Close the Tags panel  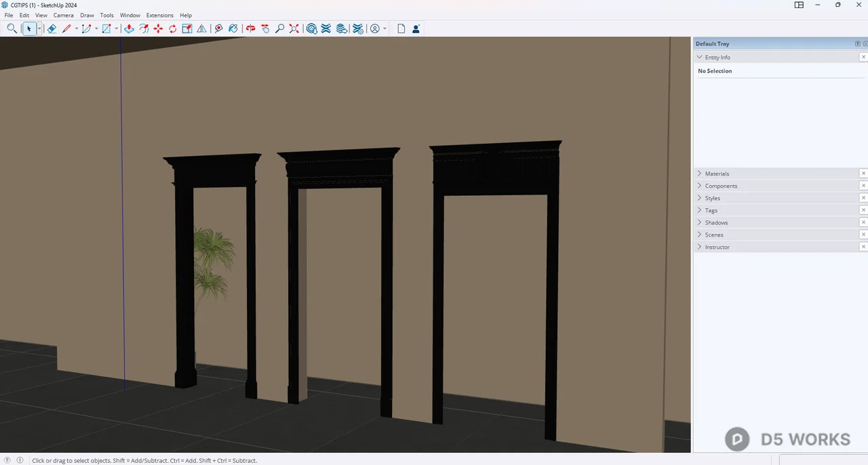(863, 210)
